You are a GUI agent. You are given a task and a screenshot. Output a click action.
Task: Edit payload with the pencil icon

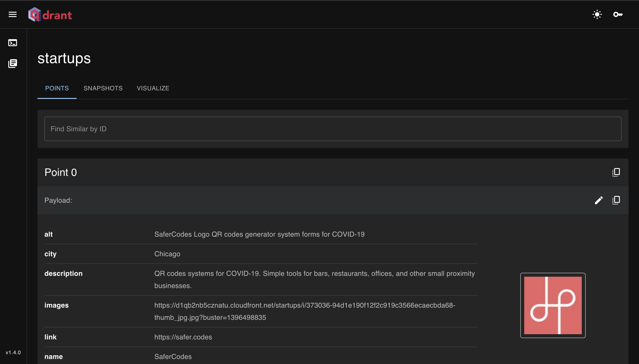tap(598, 200)
